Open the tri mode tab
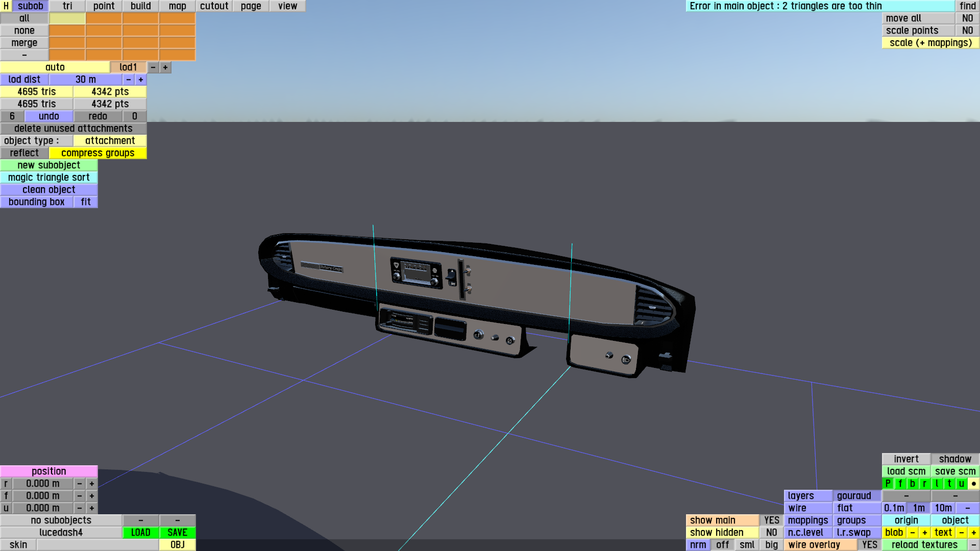The width and height of the screenshot is (980, 551). 67,6
